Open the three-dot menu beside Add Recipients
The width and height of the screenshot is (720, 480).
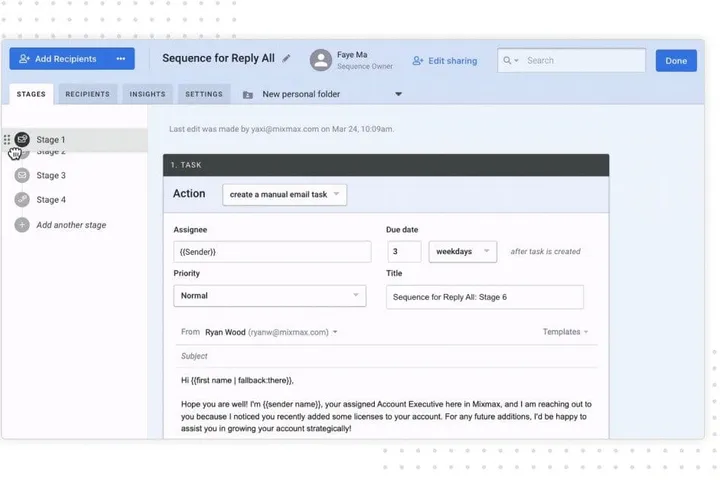coord(121,59)
